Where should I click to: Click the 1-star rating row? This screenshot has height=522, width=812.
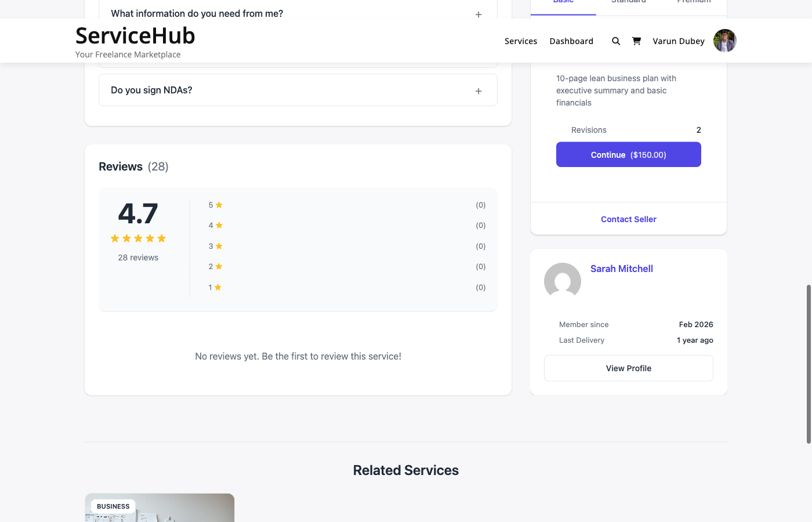[348, 287]
